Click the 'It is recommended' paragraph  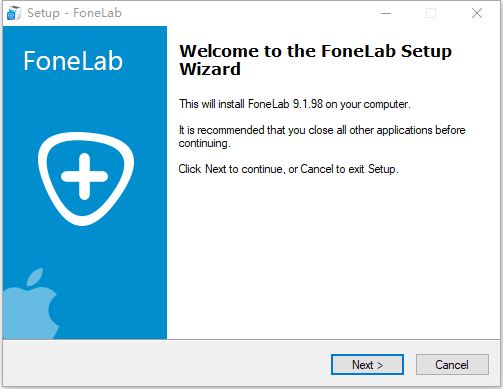(322, 136)
